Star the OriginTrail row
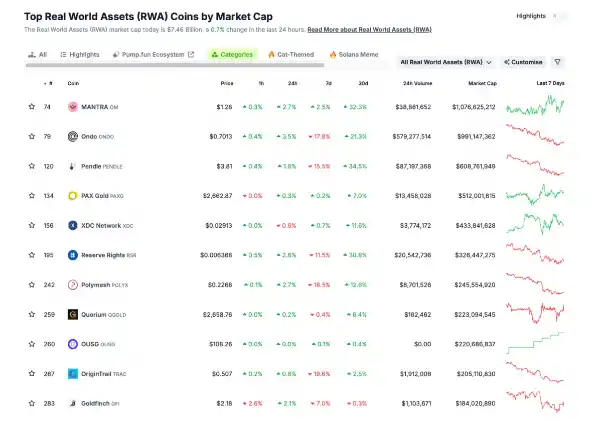The width and height of the screenshot is (595, 421). pyautogui.click(x=32, y=373)
